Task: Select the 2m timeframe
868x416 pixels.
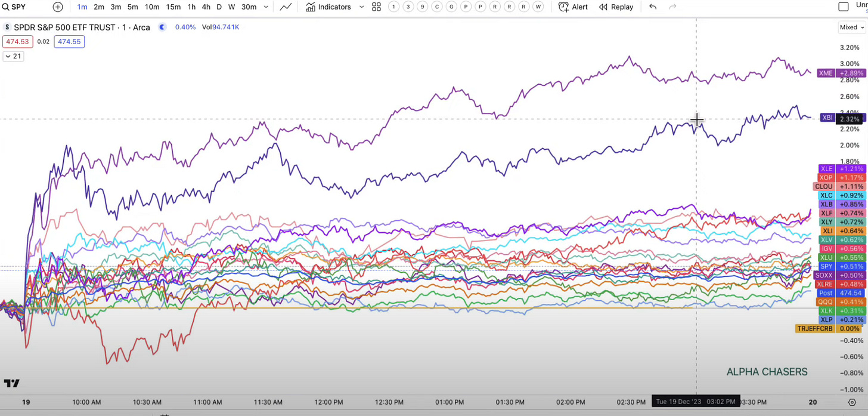Action: click(99, 7)
